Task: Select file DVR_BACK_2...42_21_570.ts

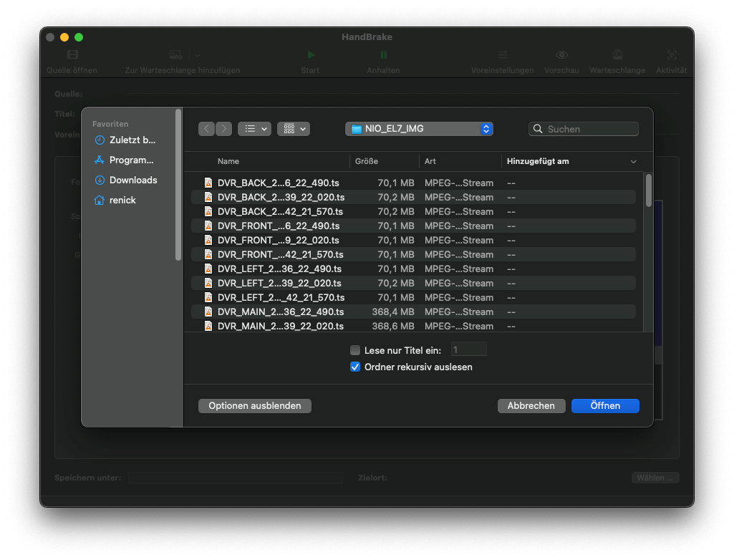Action: point(413,212)
